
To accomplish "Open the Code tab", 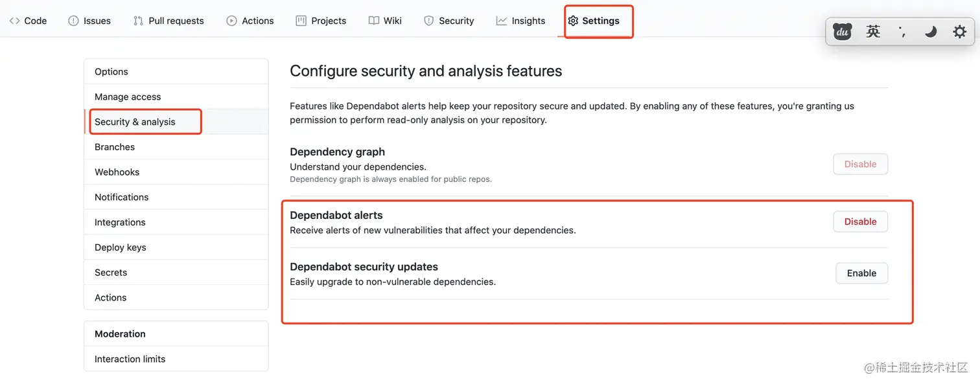I will (x=28, y=21).
